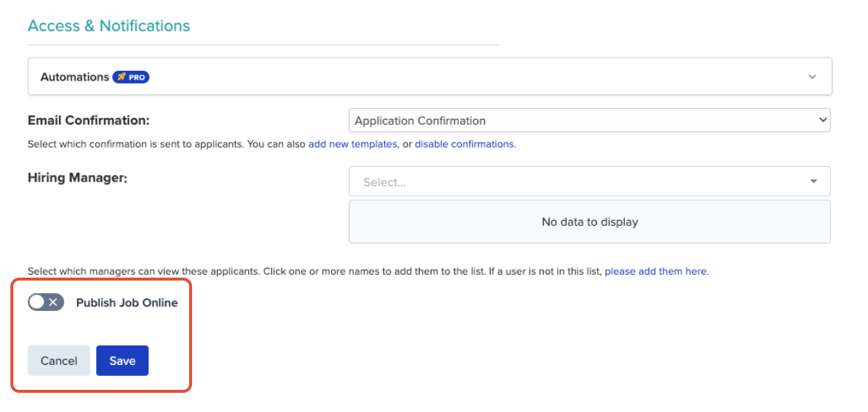Click the 'Hiring Manager:' field label
This screenshot has width=868, height=412.
[78, 178]
